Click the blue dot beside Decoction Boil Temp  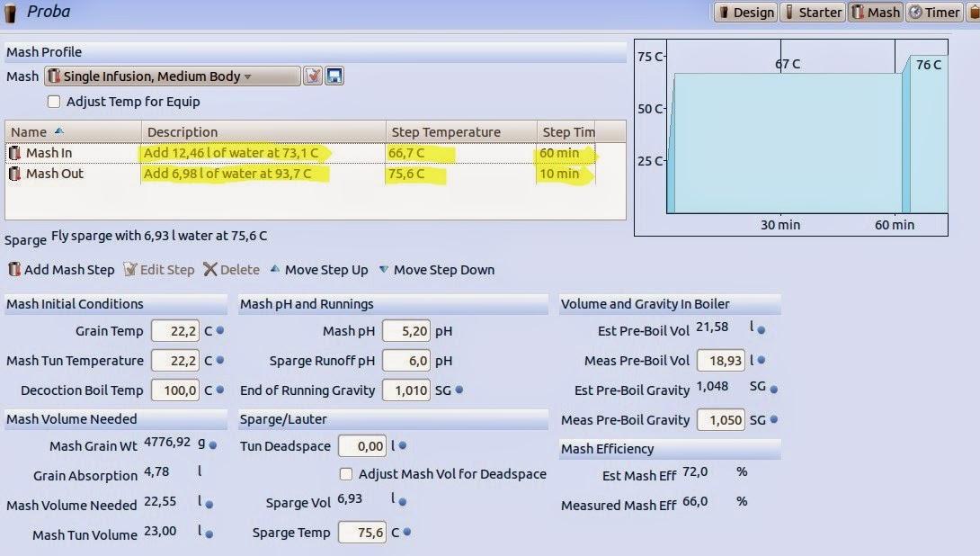tap(220, 390)
